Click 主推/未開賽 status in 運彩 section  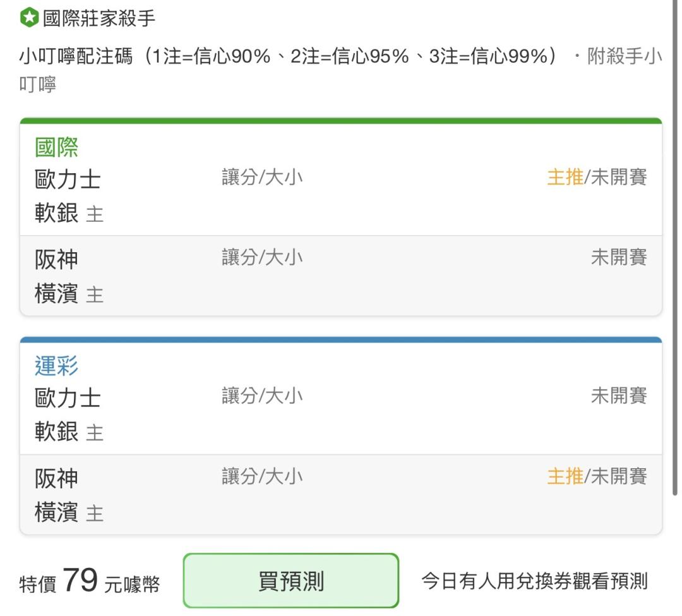[x=597, y=476]
